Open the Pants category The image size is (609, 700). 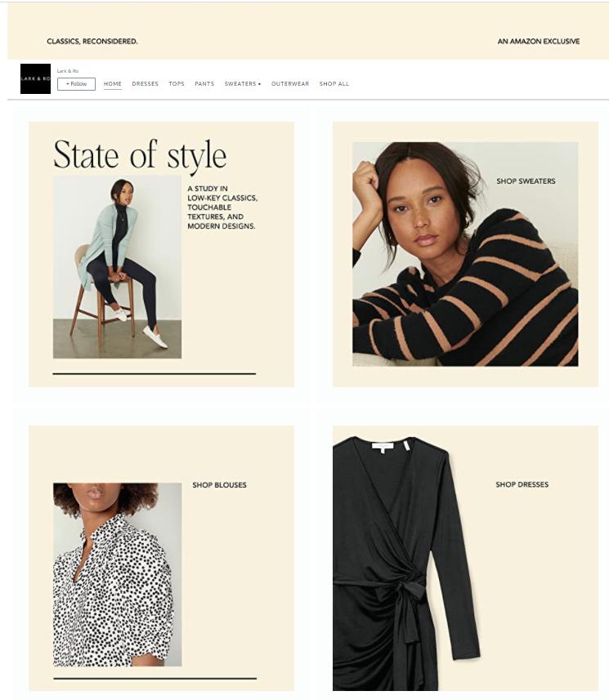pos(204,84)
